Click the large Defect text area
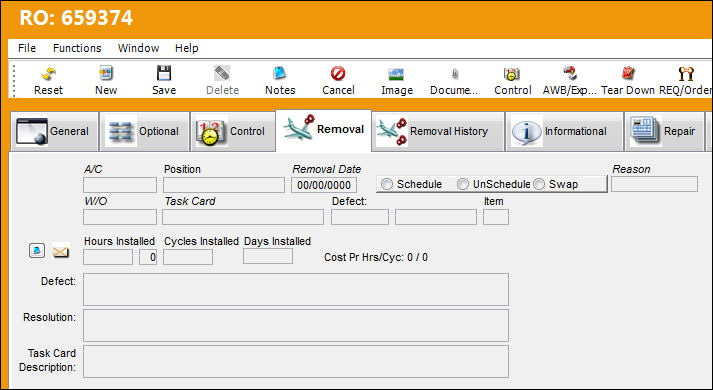 296,290
